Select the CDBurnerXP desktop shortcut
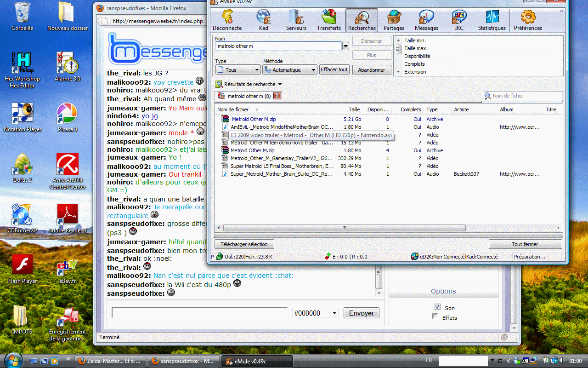 click(x=22, y=218)
